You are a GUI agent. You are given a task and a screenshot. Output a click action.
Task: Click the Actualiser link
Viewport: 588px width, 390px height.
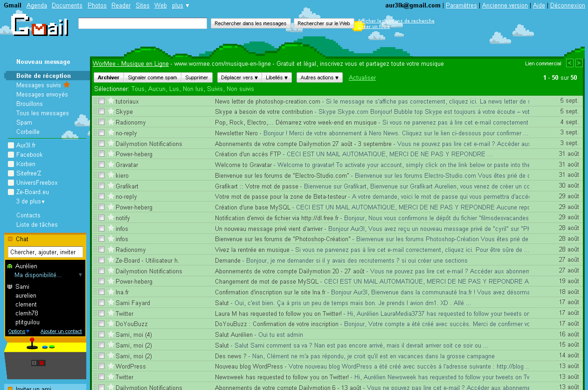tap(362, 77)
